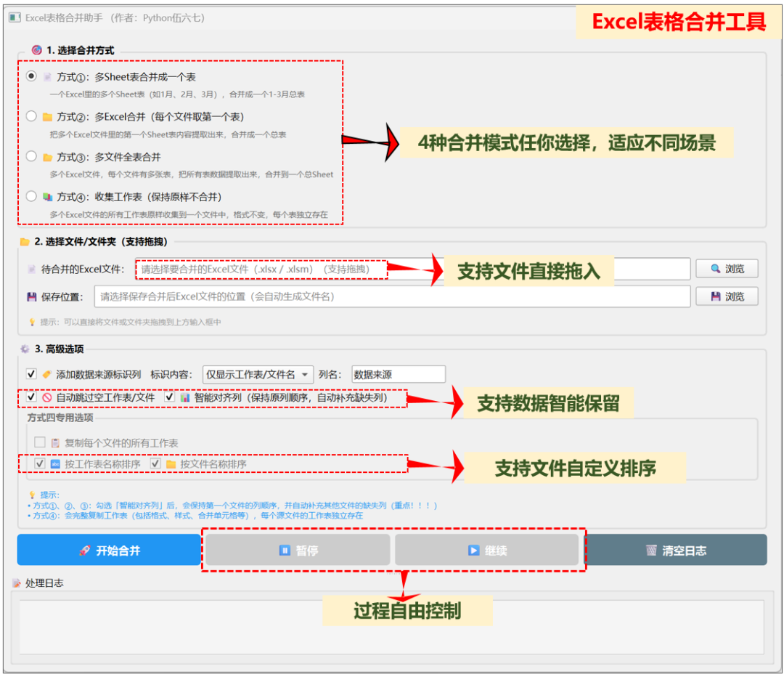The height and width of the screenshot is (677, 784).
Task: Select 方式④ 收集工作表 radio button
Action: tap(31, 196)
